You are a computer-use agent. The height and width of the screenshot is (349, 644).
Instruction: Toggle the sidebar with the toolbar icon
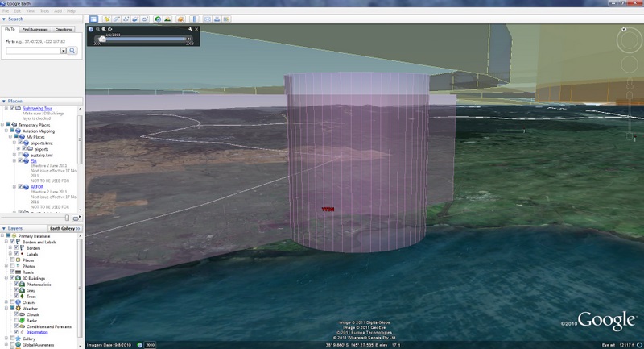[x=93, y=19]
